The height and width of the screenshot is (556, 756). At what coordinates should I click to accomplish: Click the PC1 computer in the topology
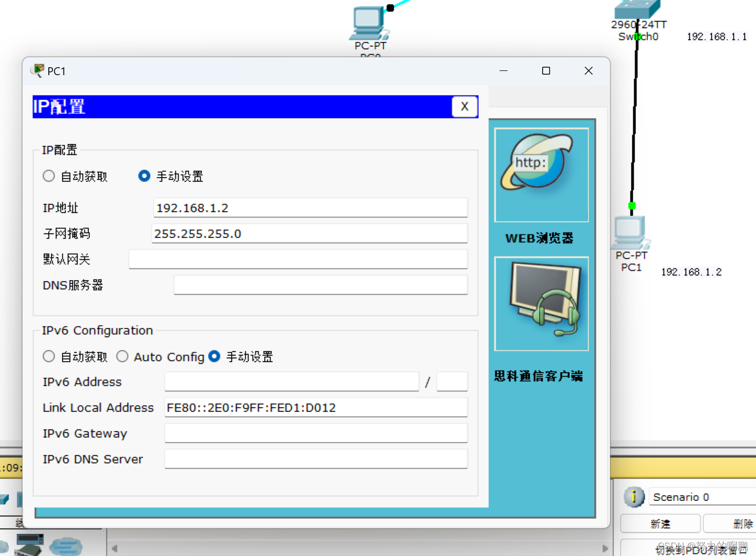point(630,233)
